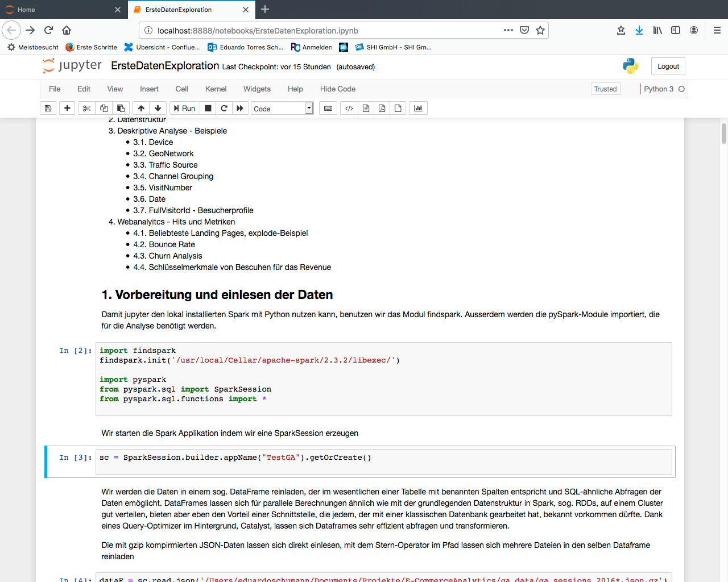
Task: Switch to the Home browser tab
Action: coord(63,10)
